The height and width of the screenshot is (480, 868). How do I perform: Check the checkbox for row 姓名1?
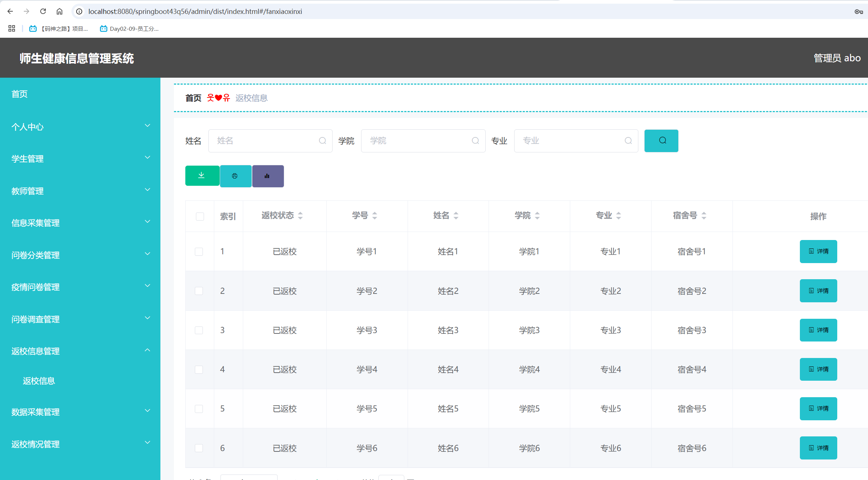pos(199,251)
